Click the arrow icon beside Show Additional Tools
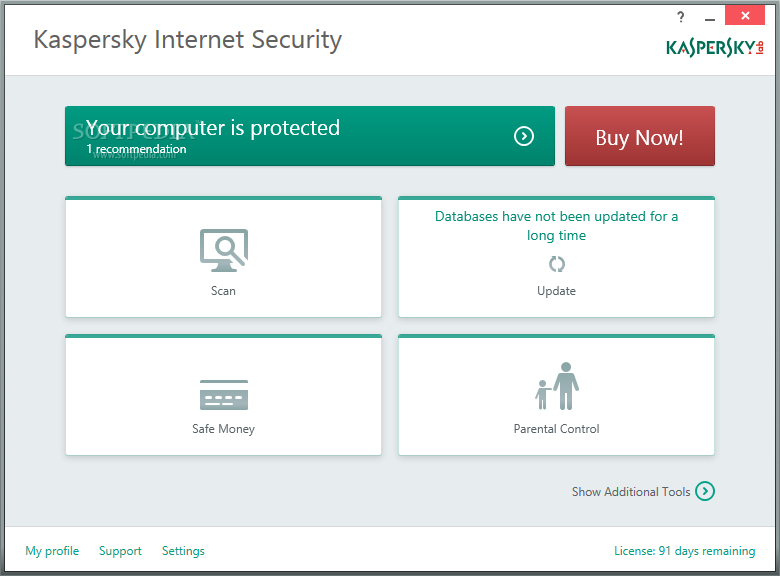The height and width of the screenshot is (576, 780). pyautogui.click(x=705, y=491)
